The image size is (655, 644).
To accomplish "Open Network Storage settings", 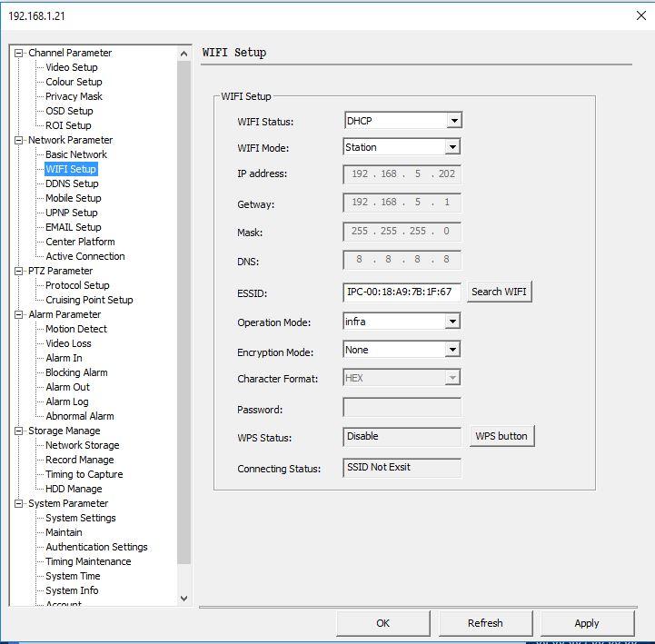I will [x=83, y=446].
